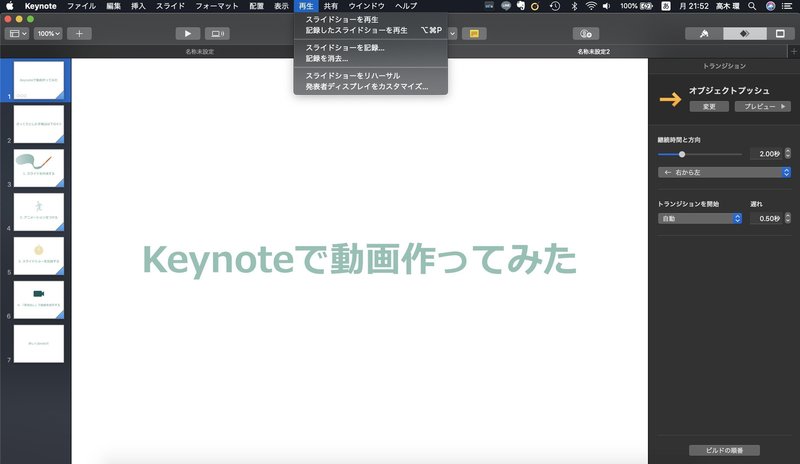Image resolution: width=800 pixels, height=464 pixels.
Task: Open the View options dropdown in toolbar
Action: click(x=17, y=34)
